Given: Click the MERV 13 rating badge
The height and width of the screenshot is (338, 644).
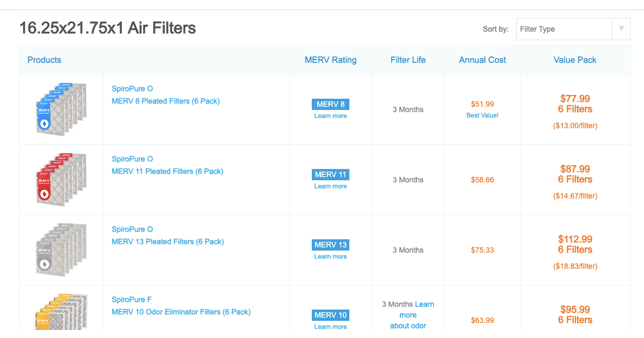Looking at the screenshot, I should [330, 245].
